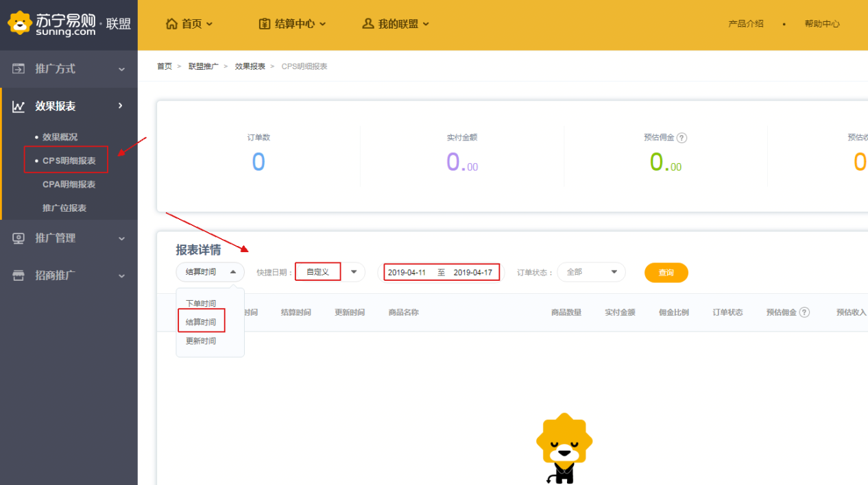The height and width of the screenshot is (485, 868).
Task: Click the start date 2019-04-11 field
Action: tap(407, 273)
